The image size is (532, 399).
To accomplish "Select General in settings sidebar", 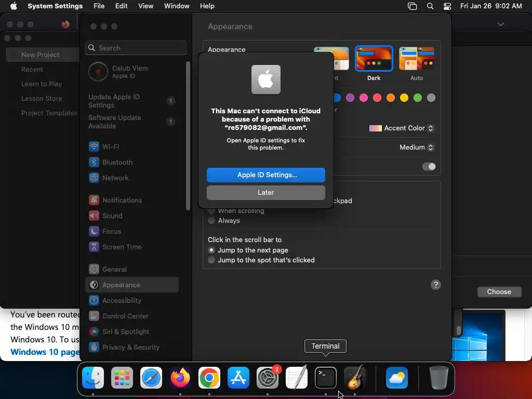I will click(132, 270).
